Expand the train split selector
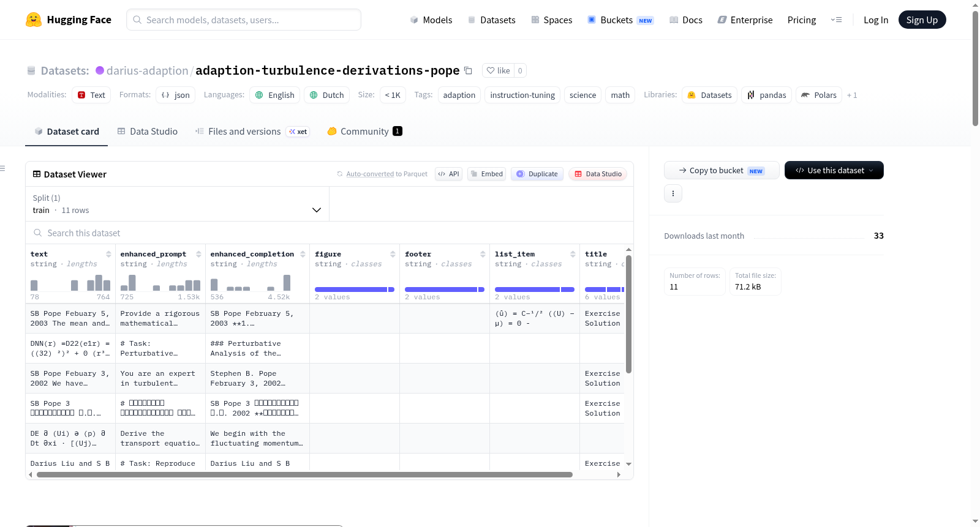 pyautogui.click(x=177, y=204)
